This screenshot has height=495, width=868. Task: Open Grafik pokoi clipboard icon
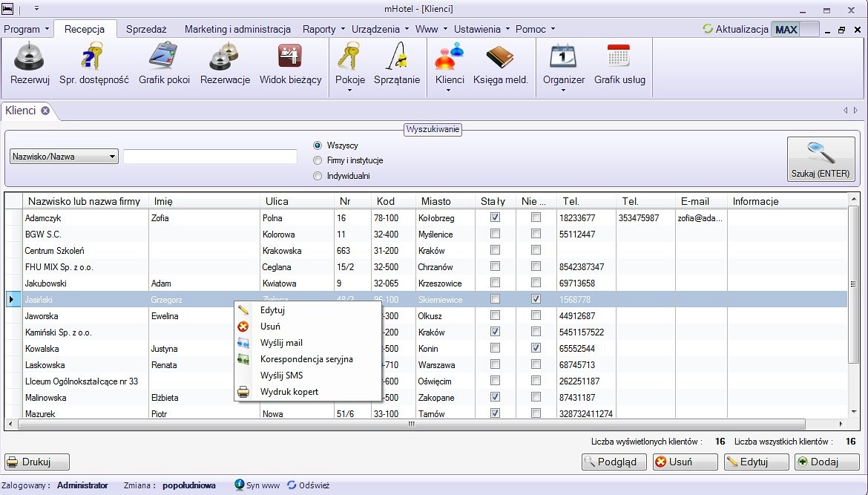pyautogui.click(x=162, y=56)
